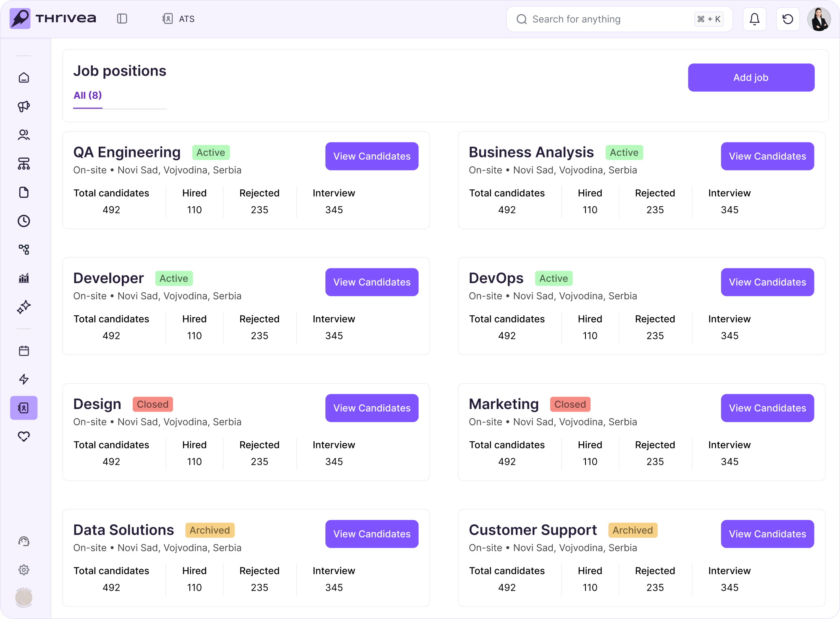
Task: Click the Archived badge on Customer Support
Action: (633, 530)
